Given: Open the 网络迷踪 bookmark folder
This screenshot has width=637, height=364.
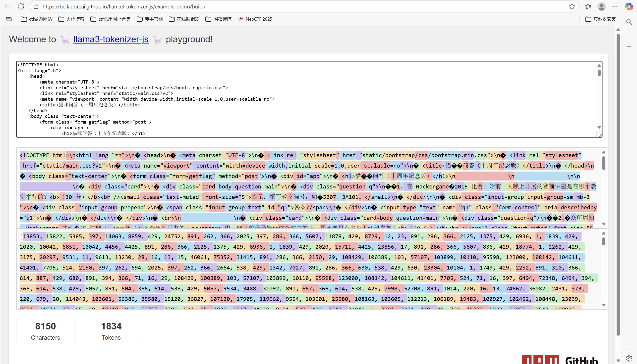Looking at the screenshot, I should [219, 19].
